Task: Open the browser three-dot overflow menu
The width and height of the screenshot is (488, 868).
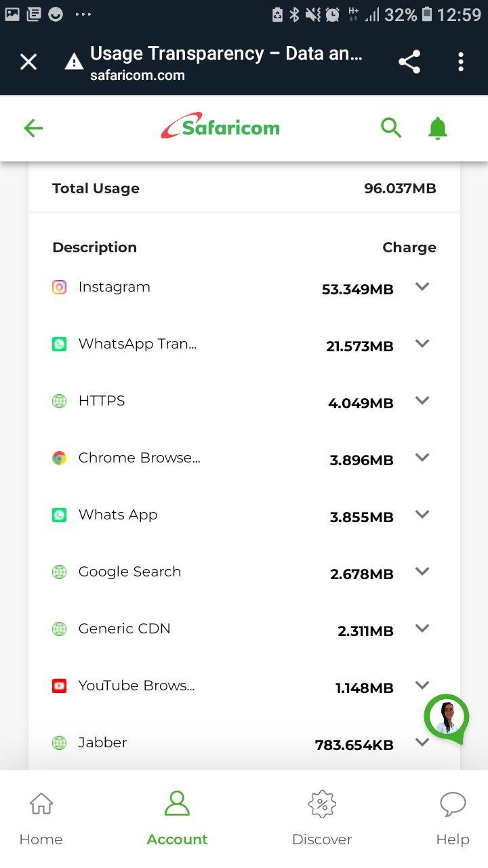Action: pos(461,62)
